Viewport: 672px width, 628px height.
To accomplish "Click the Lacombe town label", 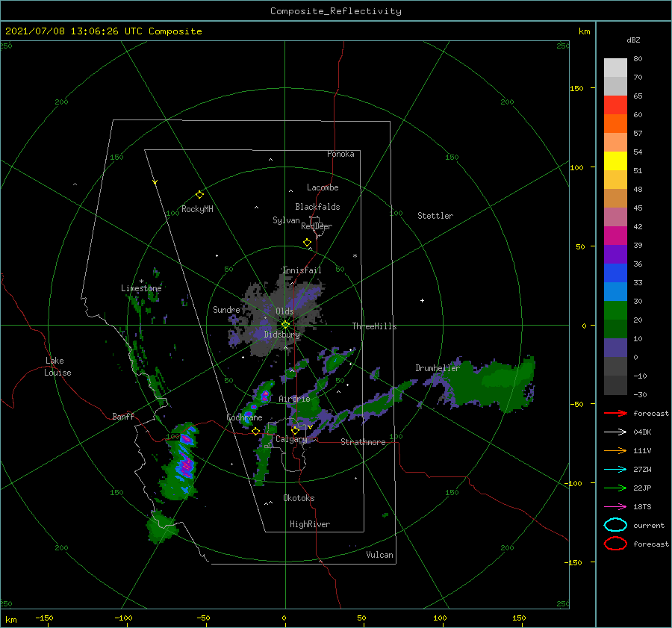I will 323,187.
